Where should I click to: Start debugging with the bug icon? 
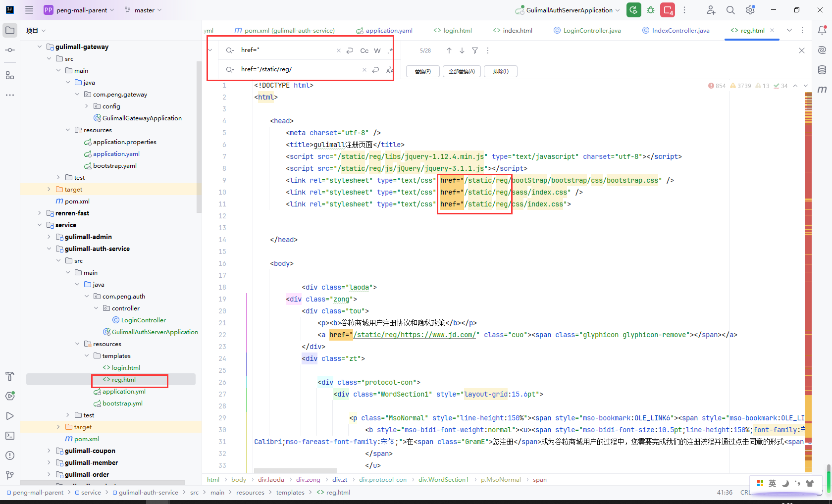651,10
